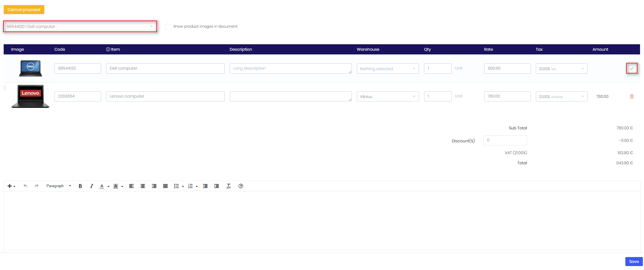The image size is (644, 270).
Task: Delete the Lenovo computer row
Action: pos(632,96)
